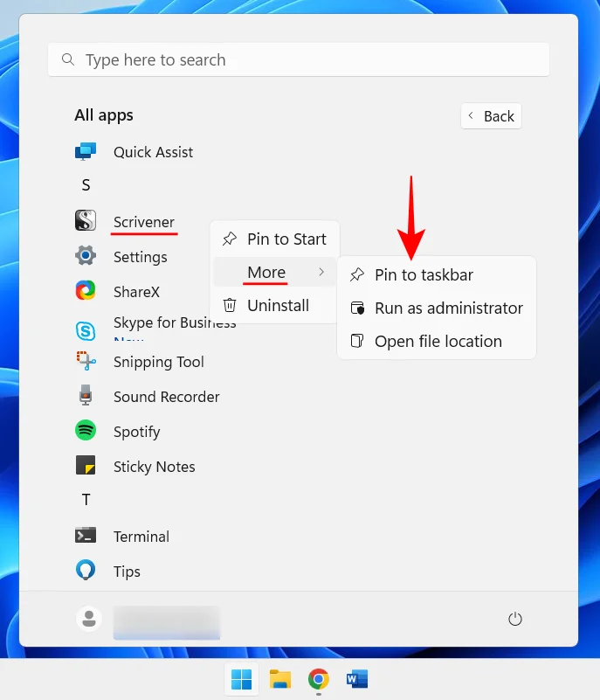Image resolution: width=600 pixels, height=700 pixels.
Task: Click the icon beside Open file location
Action: (357, 341)
